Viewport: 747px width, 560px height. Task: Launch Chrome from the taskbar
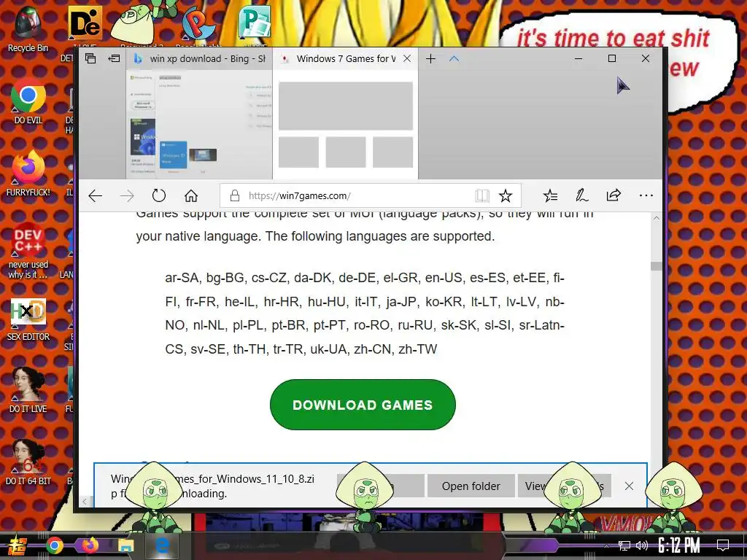pyautogui.click(x=54, y=545)
